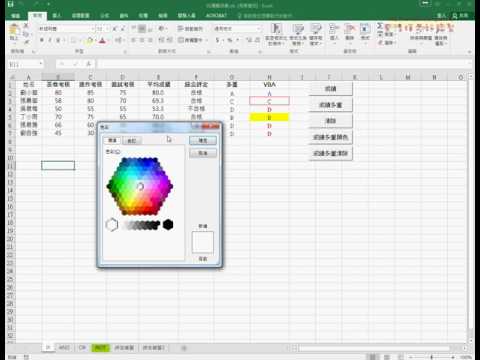
Task: Click the topmost macro button on the worksheet
Action: pos(330,89)
